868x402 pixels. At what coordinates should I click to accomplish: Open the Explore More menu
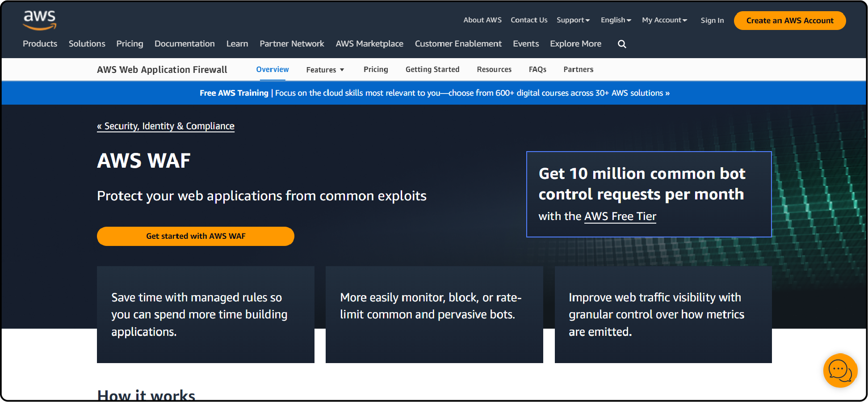(x=576, y=44)
